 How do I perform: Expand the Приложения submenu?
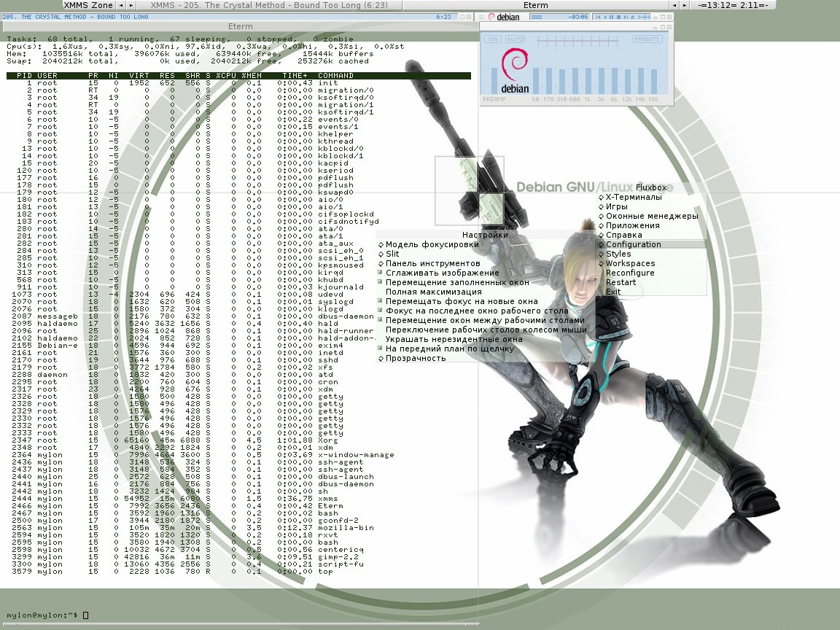(651, 225)
